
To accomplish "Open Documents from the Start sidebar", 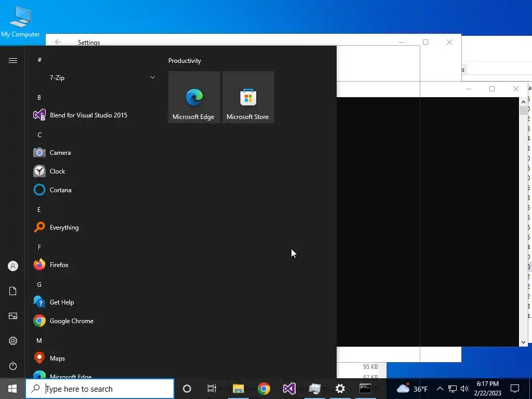I will [13, 291].
